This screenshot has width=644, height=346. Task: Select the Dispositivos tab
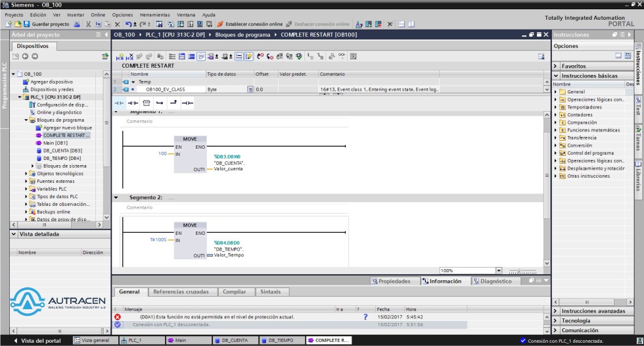33,46
